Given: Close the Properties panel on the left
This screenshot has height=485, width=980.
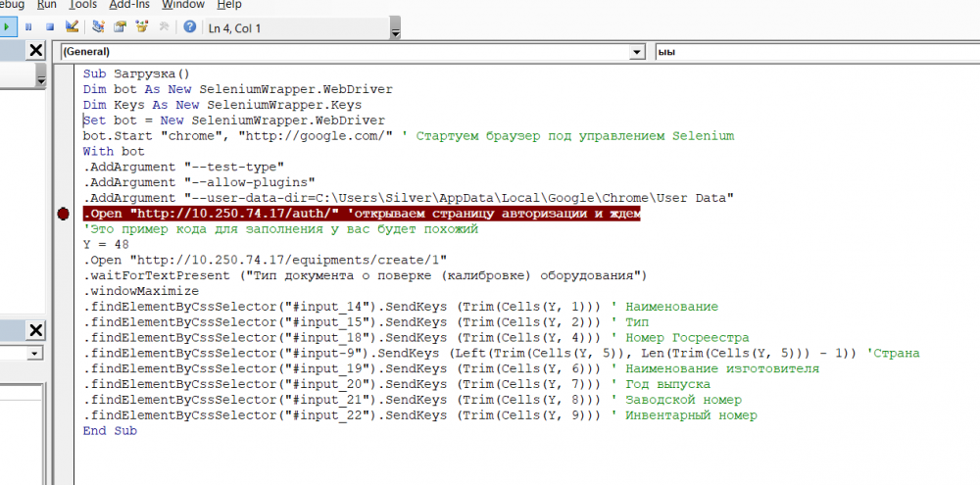Looking at the screenshot, I should pos(35,329).
